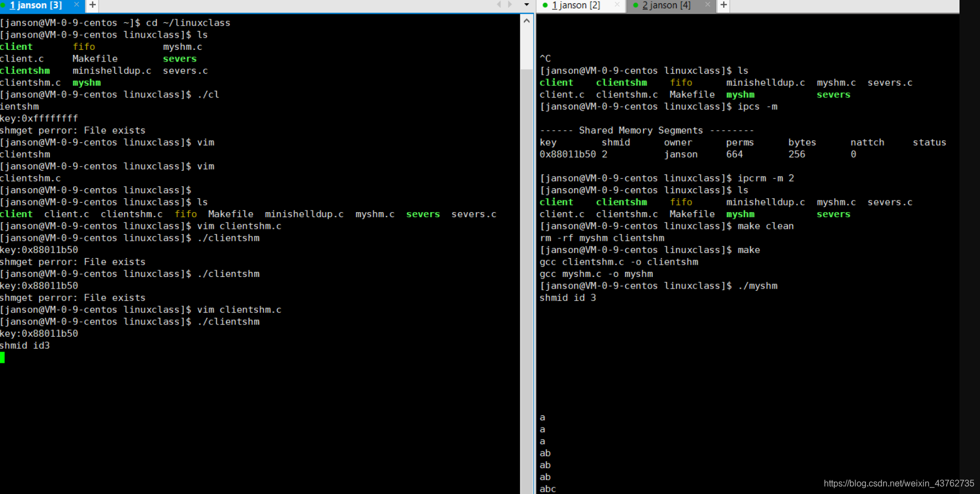Click the 'shmid id 3' output in the right terminal
The width and height of the screenshot is (980, 494).
(x=568, y=298)
